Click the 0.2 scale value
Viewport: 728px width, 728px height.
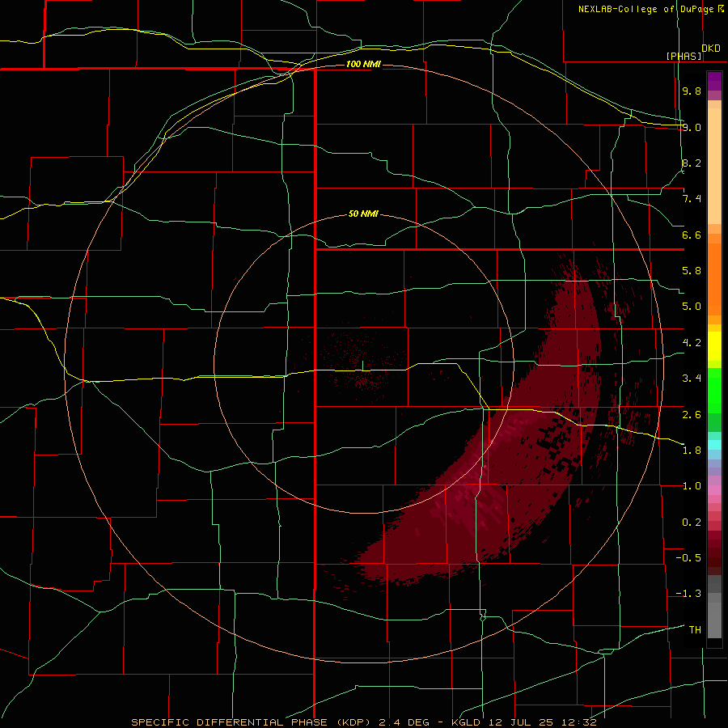click(x=692, y=523)
